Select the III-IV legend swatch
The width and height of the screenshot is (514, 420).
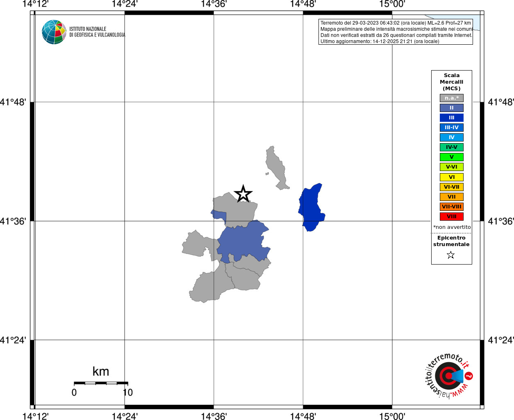(x=452, y=128)
